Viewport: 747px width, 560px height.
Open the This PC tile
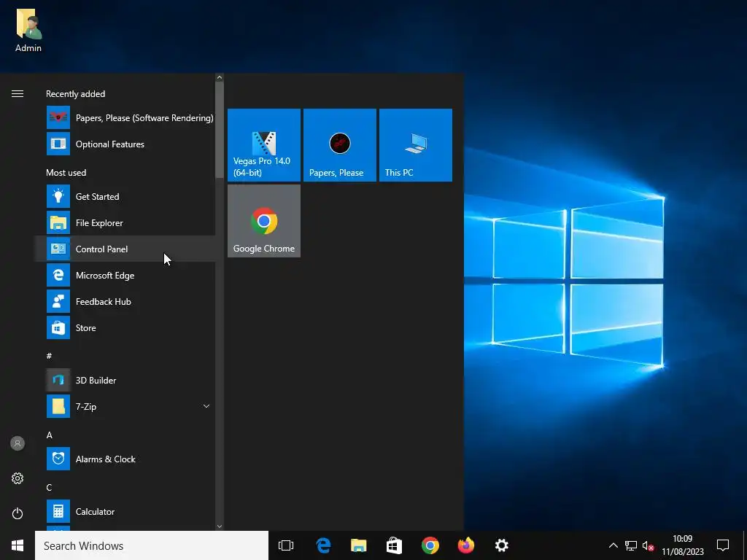(x=415, y=145)
